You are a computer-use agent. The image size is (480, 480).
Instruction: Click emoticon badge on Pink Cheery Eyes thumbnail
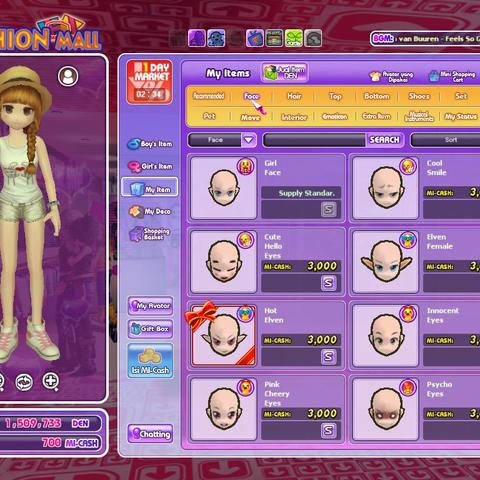click(246, 387)
